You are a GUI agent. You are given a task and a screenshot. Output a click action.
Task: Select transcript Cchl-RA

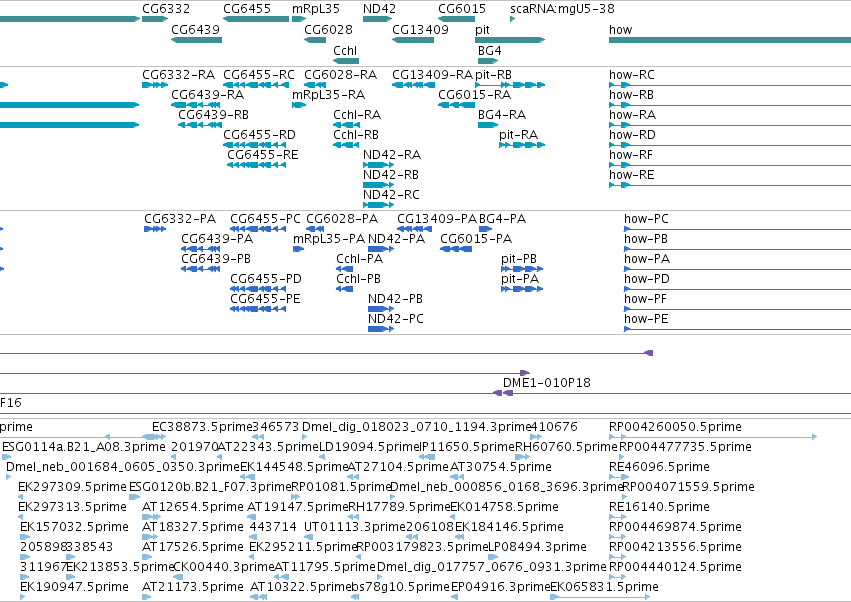click(357, 115)
